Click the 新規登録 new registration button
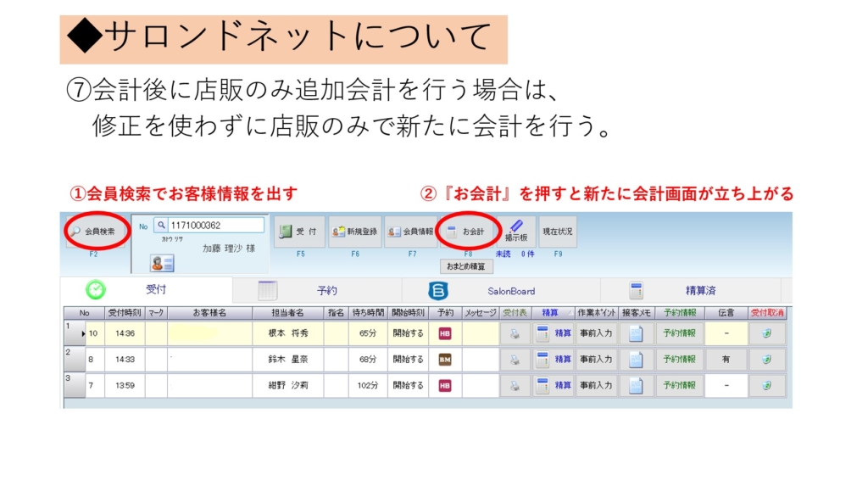Viewport: 868px width, 486px height. coord(355,232)
